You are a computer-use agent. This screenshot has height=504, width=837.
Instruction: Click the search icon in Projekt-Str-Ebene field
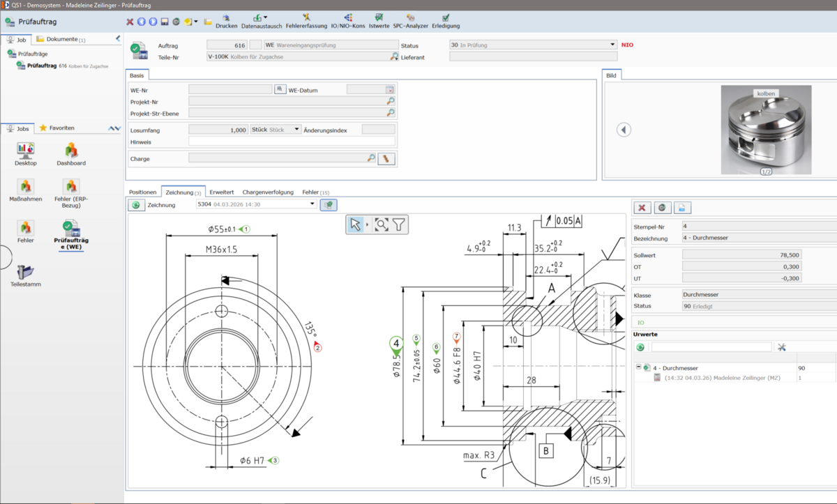coord(391,112)
